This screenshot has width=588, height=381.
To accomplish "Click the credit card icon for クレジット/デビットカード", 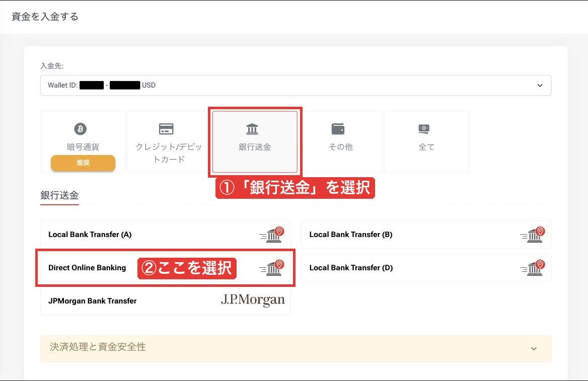I will point(166,129).
